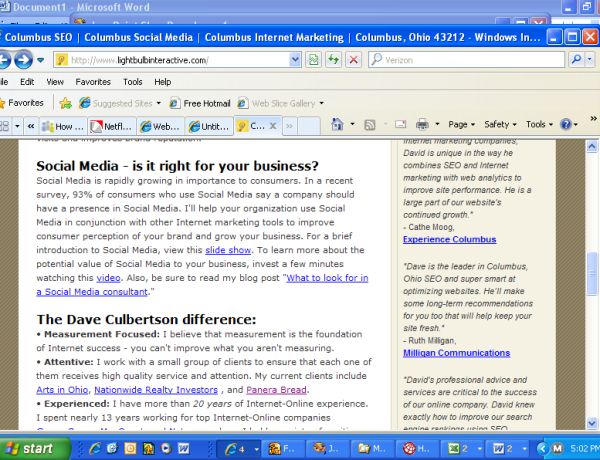Open the Arts in Ohio link

62,390
